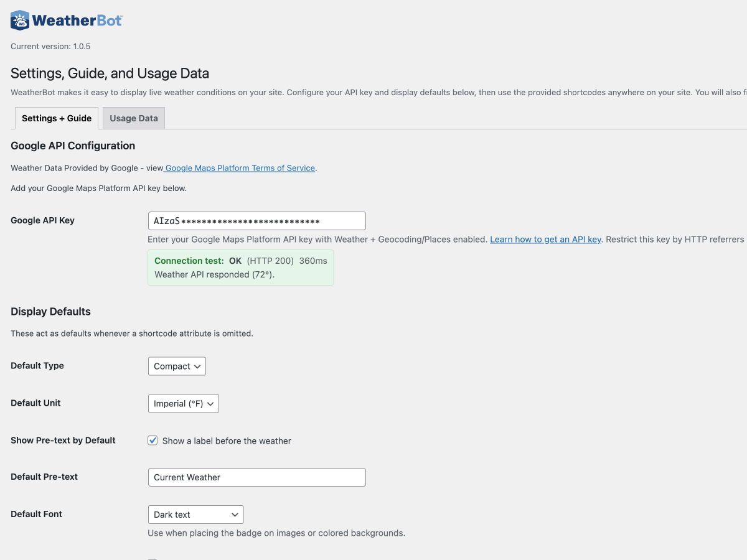Click the 'Show a label before the weather' text
Viewport: 747px width, 560px height.
[x=227, y=441]
